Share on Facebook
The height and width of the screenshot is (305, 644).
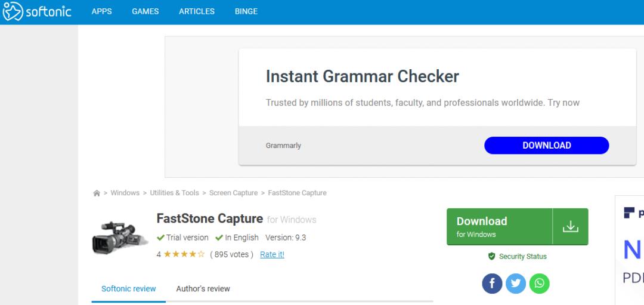pyautogui.click(x=492, y=284)
